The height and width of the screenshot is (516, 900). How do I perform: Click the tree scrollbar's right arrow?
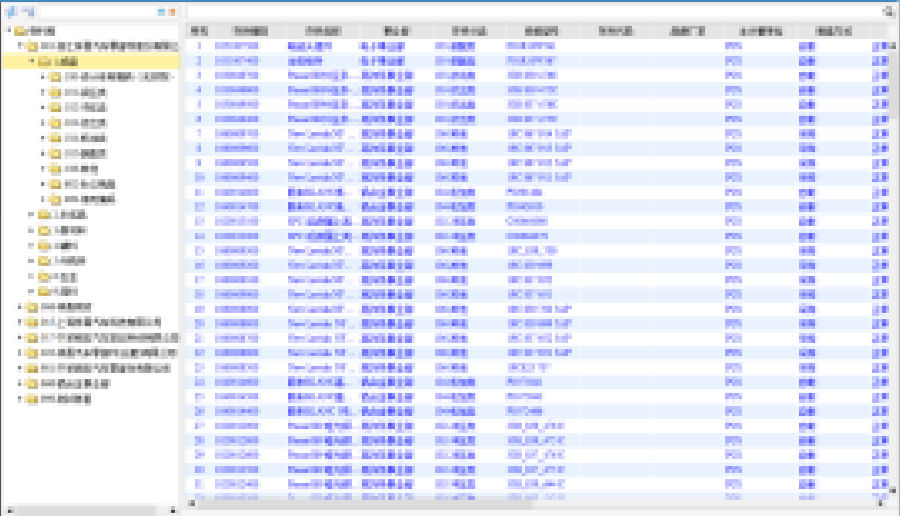tap(173, 510)
